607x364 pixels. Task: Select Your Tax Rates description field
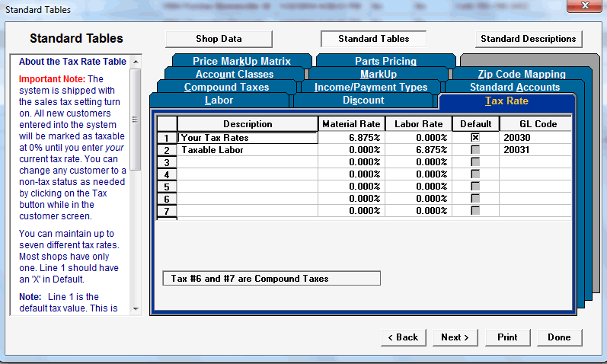tap(248, 138)
